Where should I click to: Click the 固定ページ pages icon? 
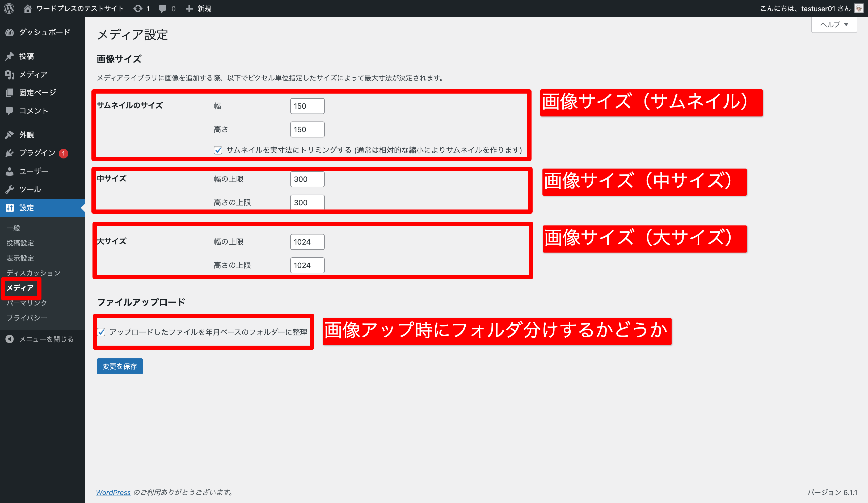10,92
